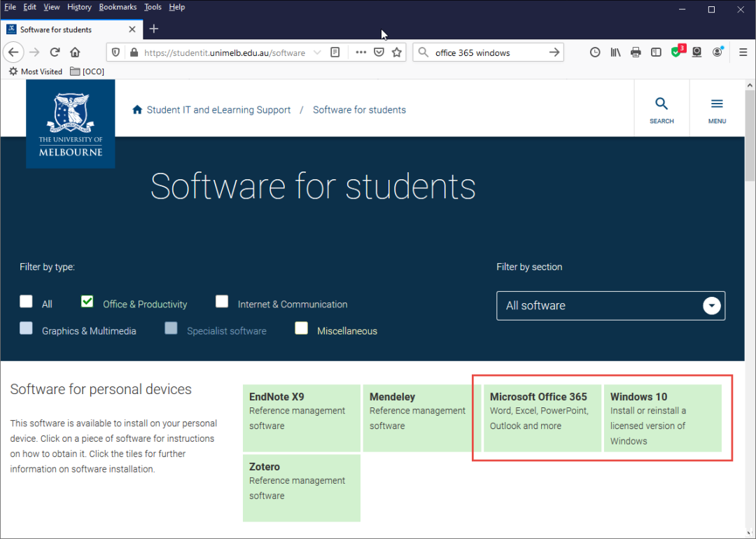Check Internet & Communication filter
Screen dimensions: 756x539
click(x=222, y=301)
